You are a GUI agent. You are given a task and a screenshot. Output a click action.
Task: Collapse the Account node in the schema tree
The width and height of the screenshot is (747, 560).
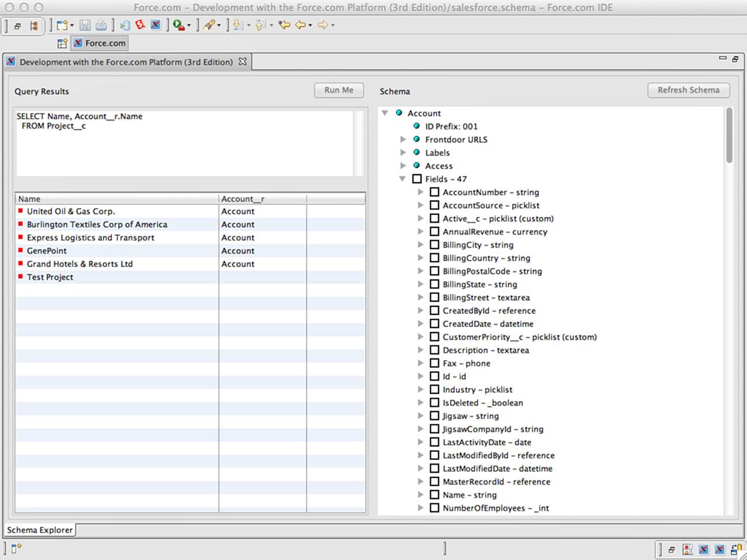tap(385, 113)
